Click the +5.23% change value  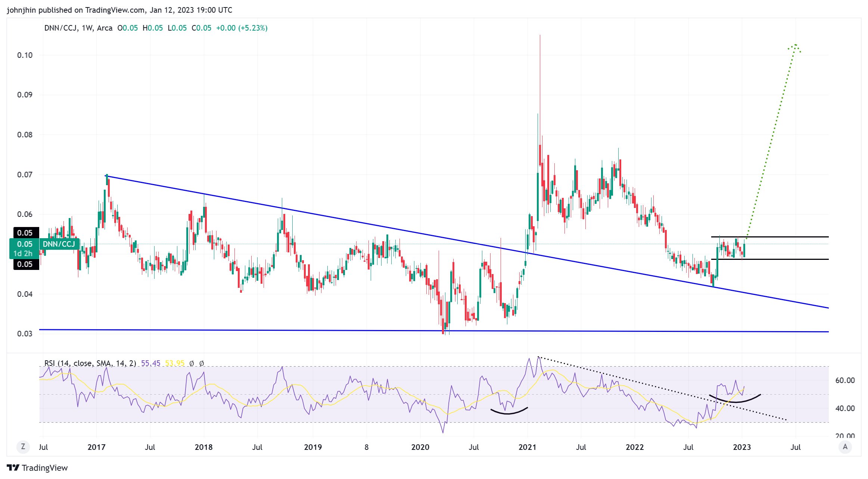[x=253, y=28]
